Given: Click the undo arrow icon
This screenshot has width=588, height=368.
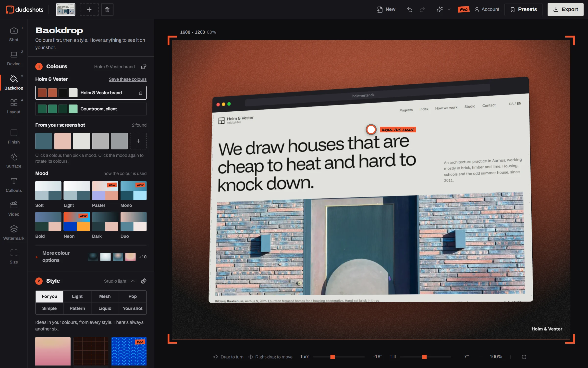Looking at the screenshot, I should (x=410, y=10).
